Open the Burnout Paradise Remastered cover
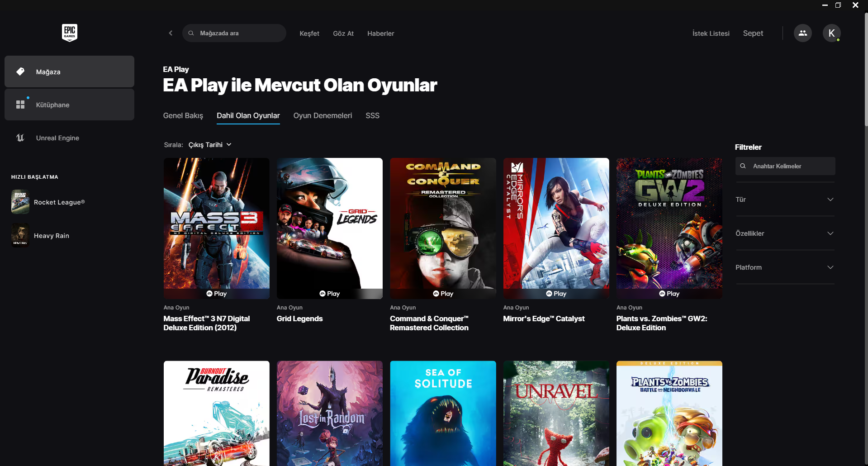Screen dimensions: 868x466 click(217, 414)
